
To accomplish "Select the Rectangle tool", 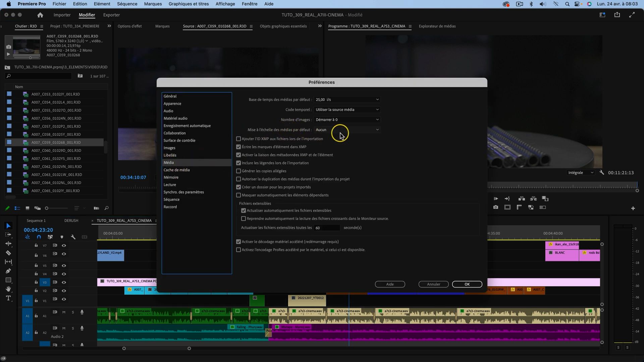I will (x=8, y=280).
